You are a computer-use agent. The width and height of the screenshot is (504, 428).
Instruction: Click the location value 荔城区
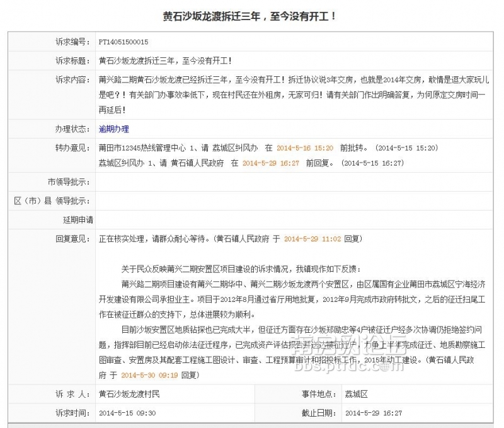point(356,394)
